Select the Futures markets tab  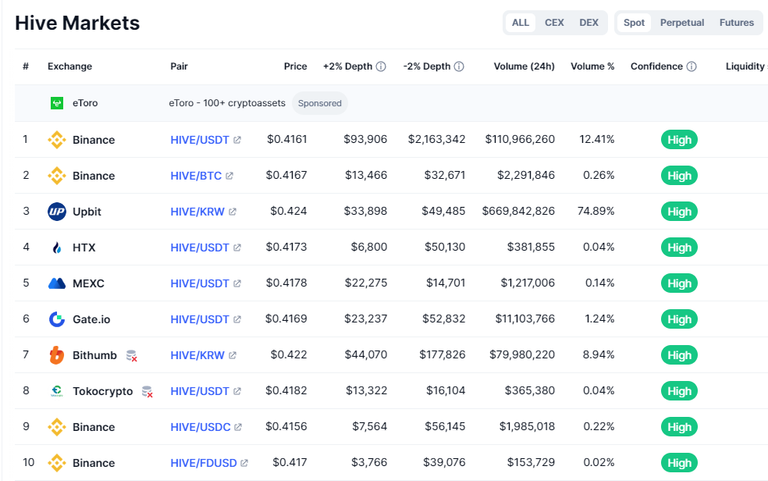(x=737, y=23)
